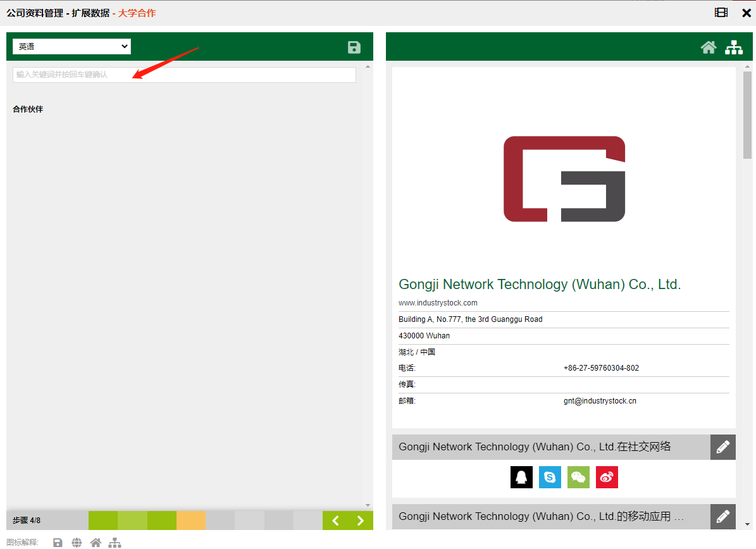Click the QQ penguin social icon

tap(521, 477)
